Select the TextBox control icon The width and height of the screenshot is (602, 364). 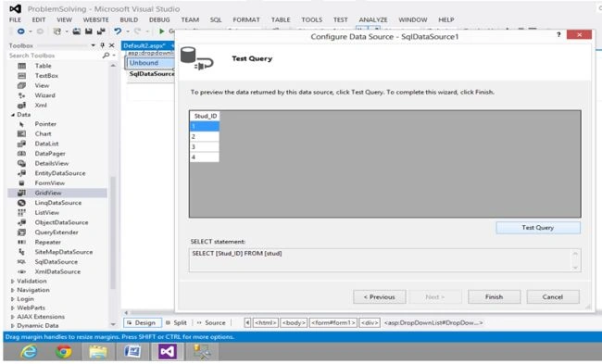[x=22, y=76]
